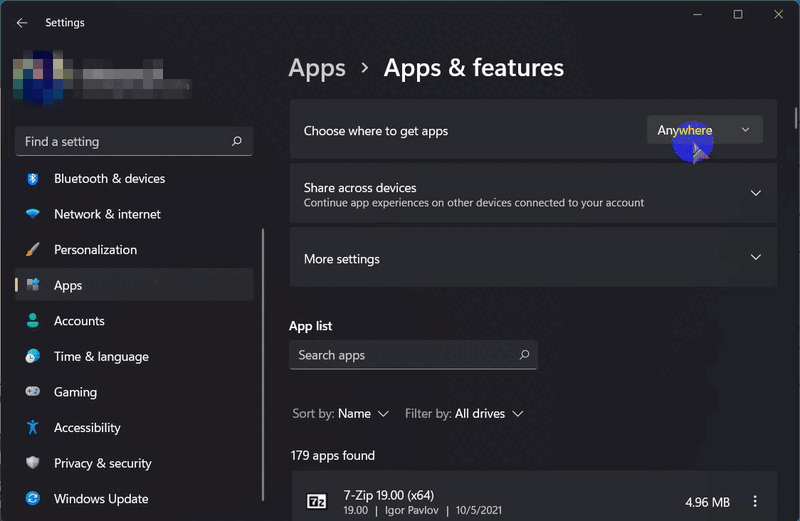The image size is (800, 521).
Task: Click the Privacy & security shield icon
Action: [33, 463]
